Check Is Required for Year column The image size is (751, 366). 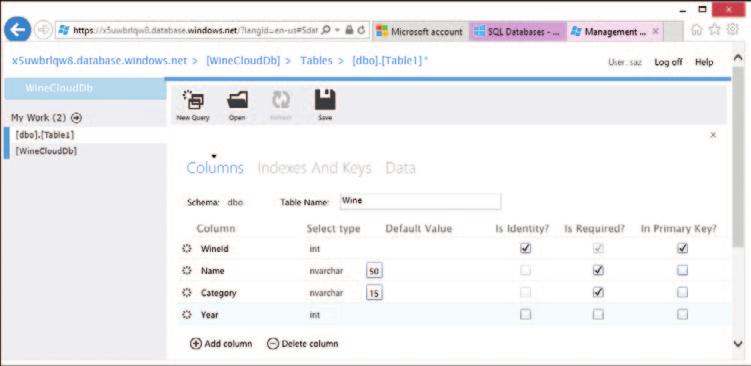click(598, 314)
